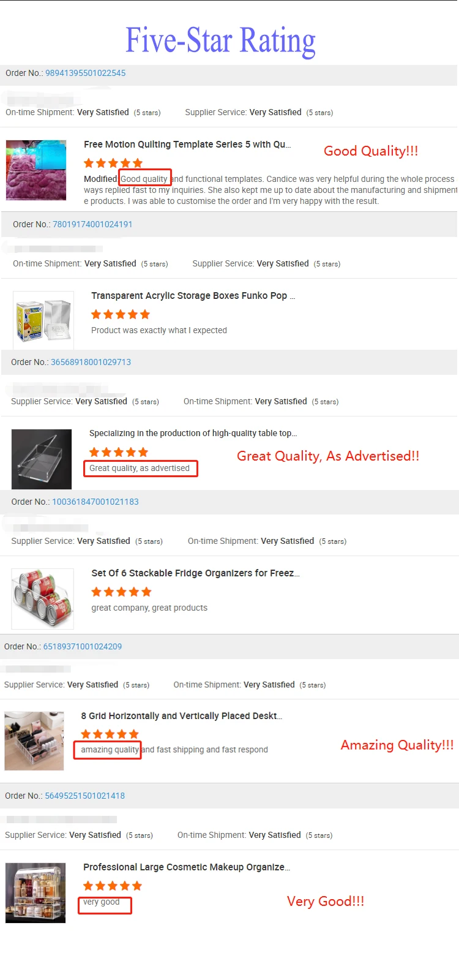Click the star rating under Free Motion Quilting Template
Screen dimensions: 459x980
pyautogui.click(x=113, y=163)
